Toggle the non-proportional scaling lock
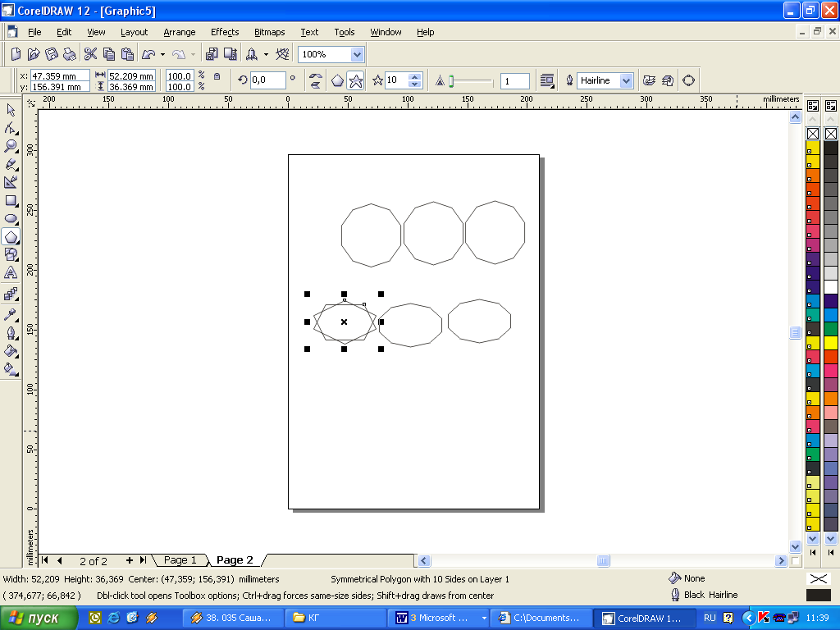 point(217,76)
